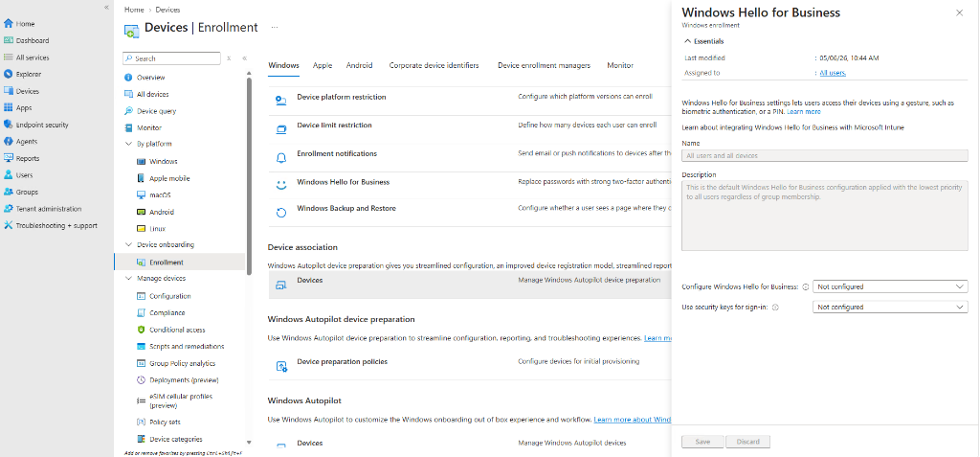This screenshot has height=457, width=980.
Task: Click the Devices icon in left navigation
Action: click(8, 91)
